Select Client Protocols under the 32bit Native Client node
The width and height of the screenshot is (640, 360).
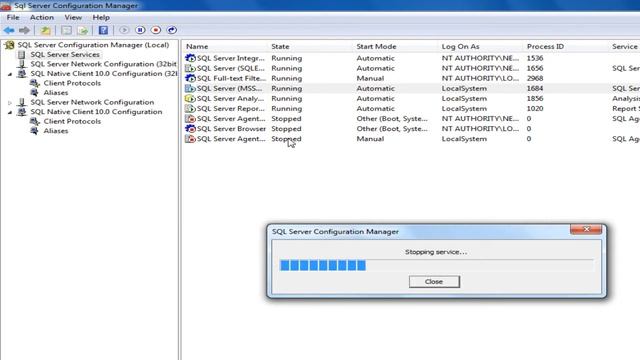pos(72,83)
